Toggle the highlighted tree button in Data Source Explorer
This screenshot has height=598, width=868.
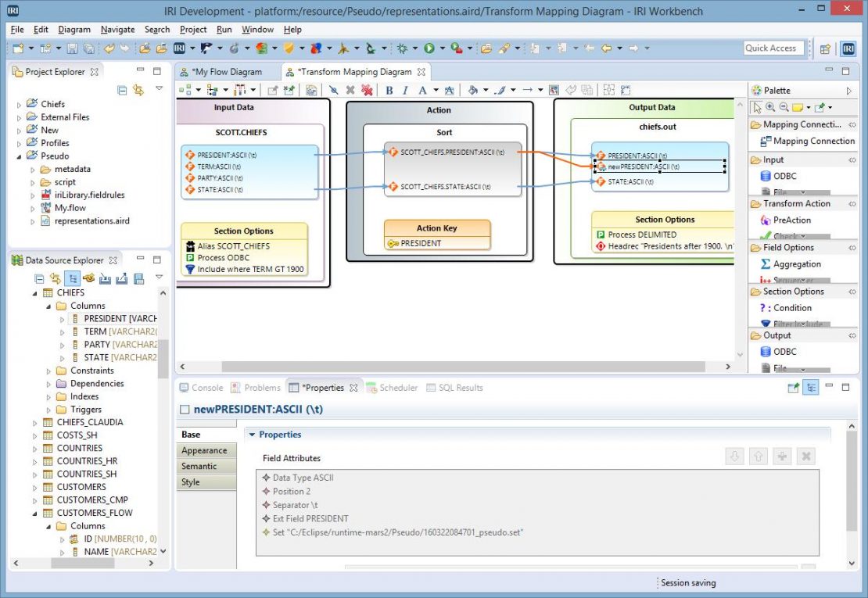[x=72, y=279]
